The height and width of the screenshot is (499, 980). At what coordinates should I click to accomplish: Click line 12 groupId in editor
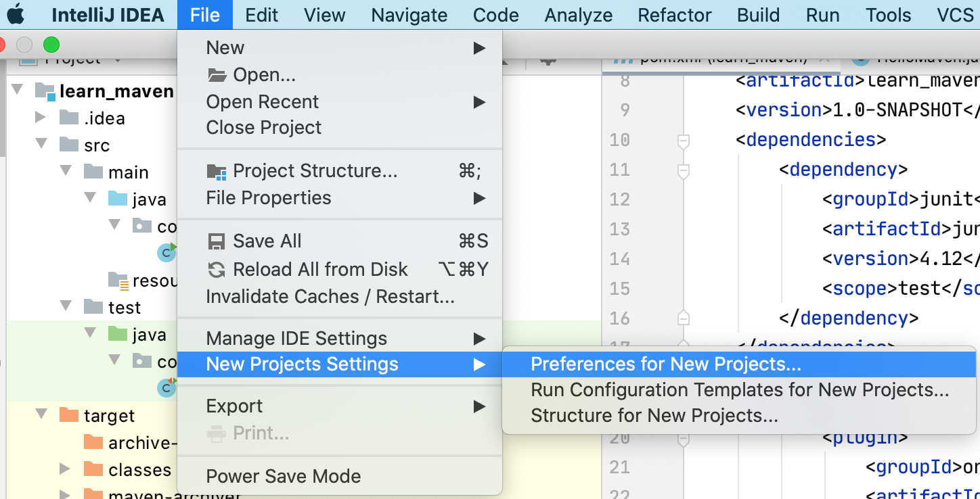[872, 199]
